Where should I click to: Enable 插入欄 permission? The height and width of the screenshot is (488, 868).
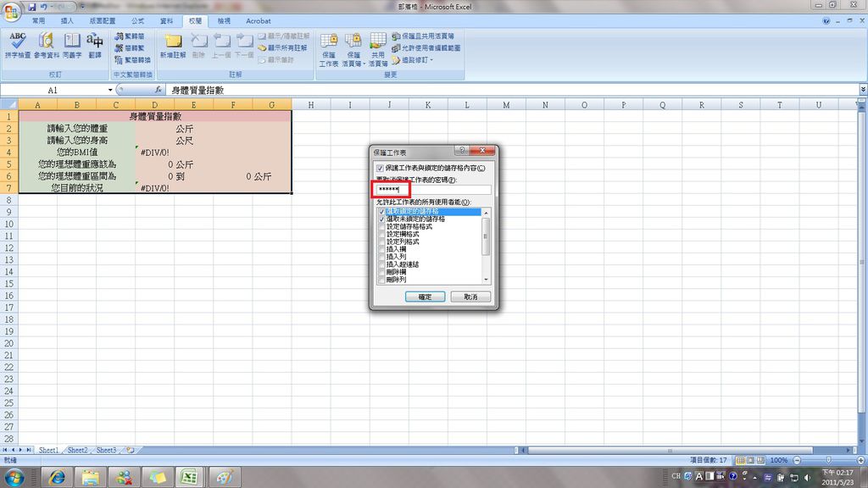click(381, 250)
